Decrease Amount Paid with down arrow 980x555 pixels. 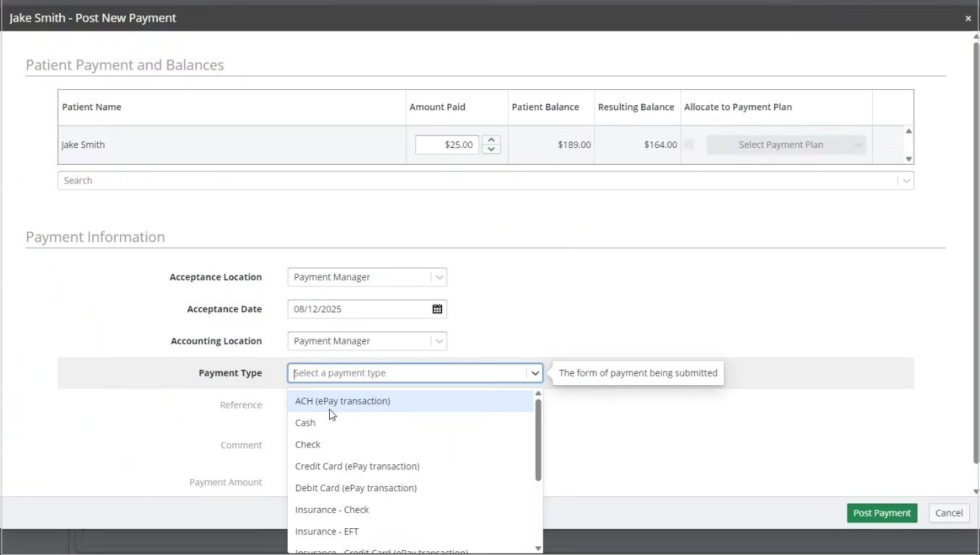(x=491, y=149)
